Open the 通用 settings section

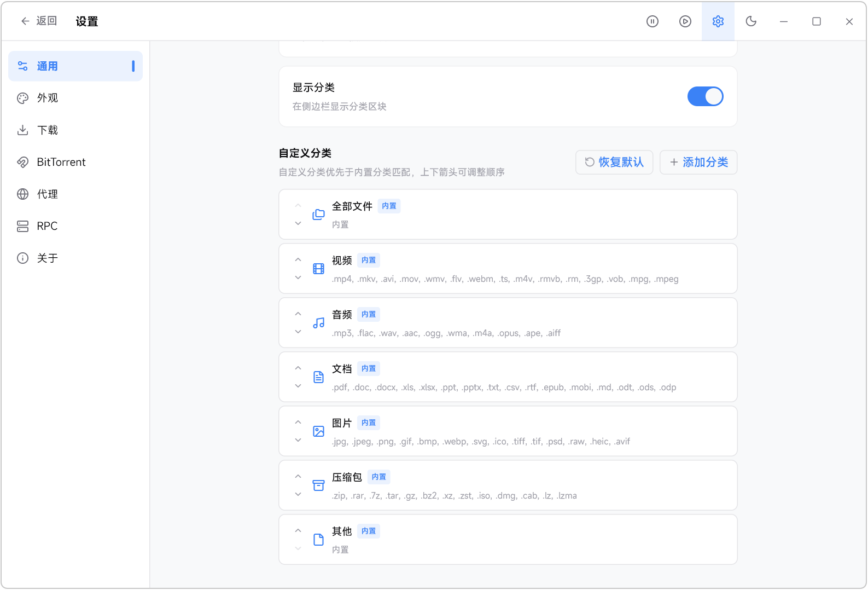click(x=75, y=66)
